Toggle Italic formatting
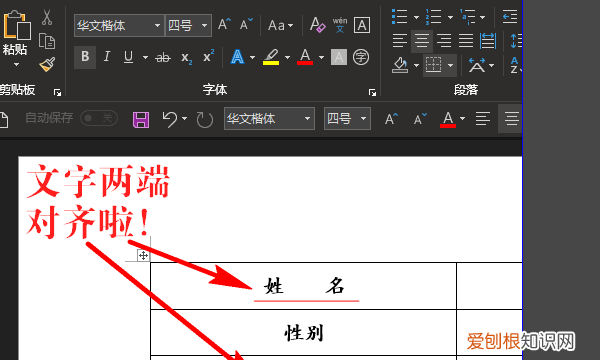Screen dimensions: 600x360 pyautogui.click(x=107, y=57)
